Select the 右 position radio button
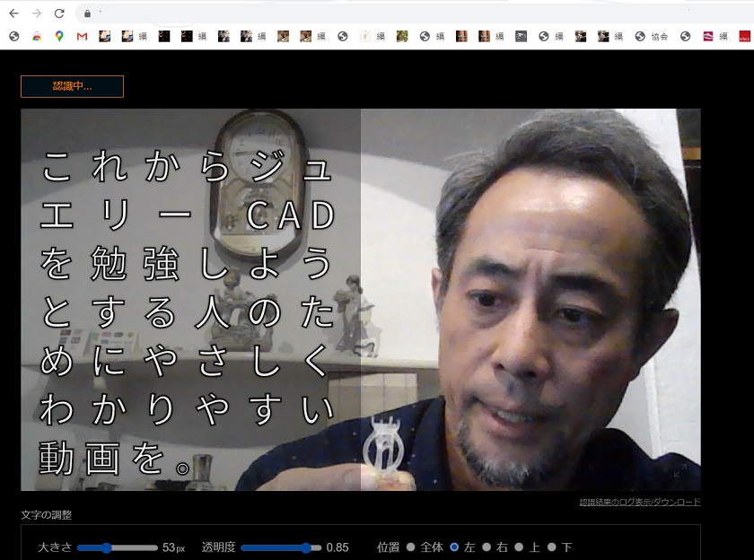The width and height of the screenshot is (754, 560). click(487, 547)
